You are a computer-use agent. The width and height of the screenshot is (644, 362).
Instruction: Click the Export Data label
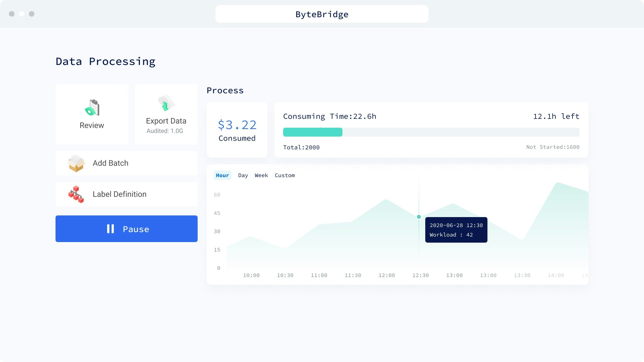(x=166, y=121)
